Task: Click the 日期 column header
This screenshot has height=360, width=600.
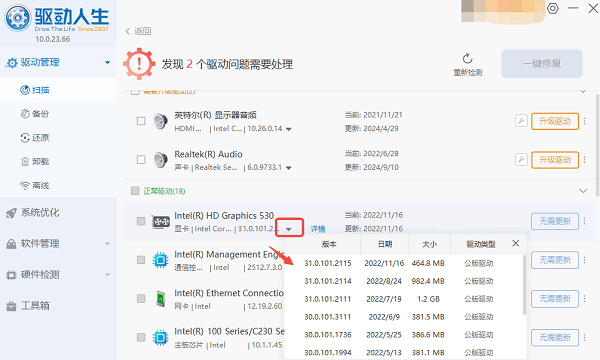Action: point(385,244)
